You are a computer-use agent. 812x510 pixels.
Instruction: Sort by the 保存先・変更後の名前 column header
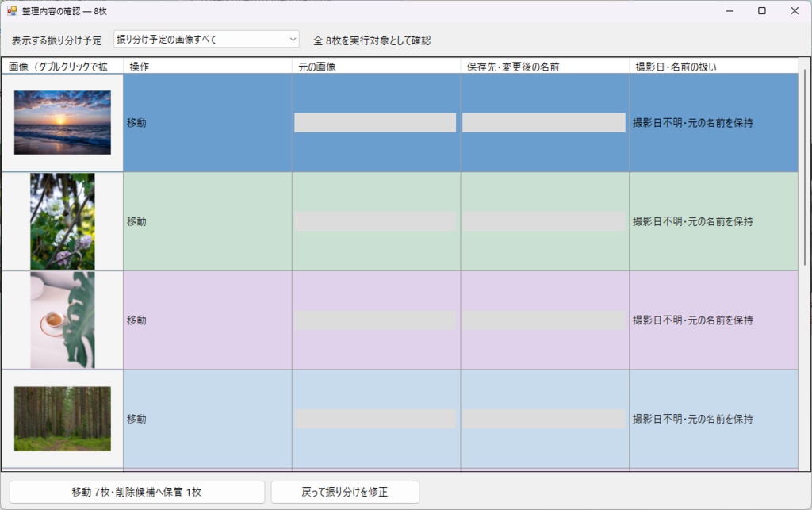coord(545,67)
